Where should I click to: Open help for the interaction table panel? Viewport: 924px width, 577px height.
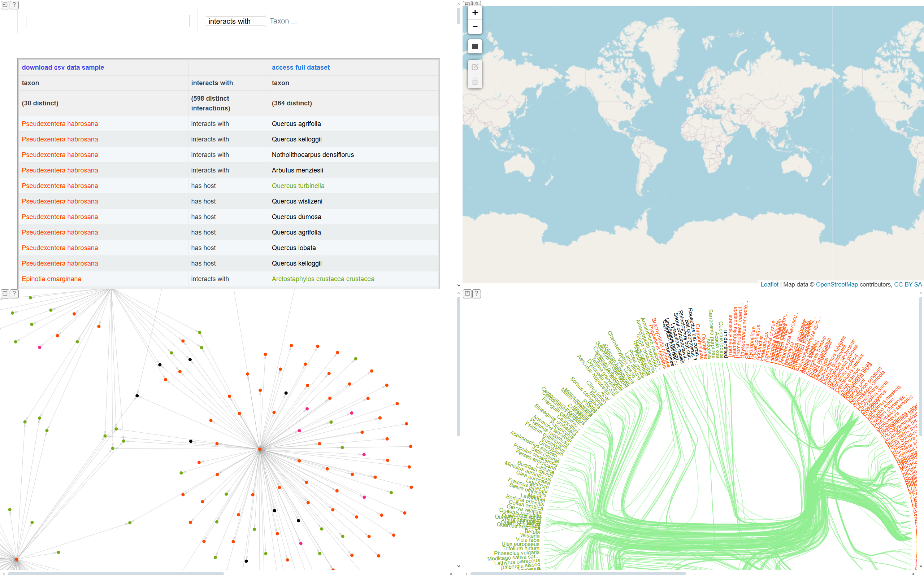(14, 5)
